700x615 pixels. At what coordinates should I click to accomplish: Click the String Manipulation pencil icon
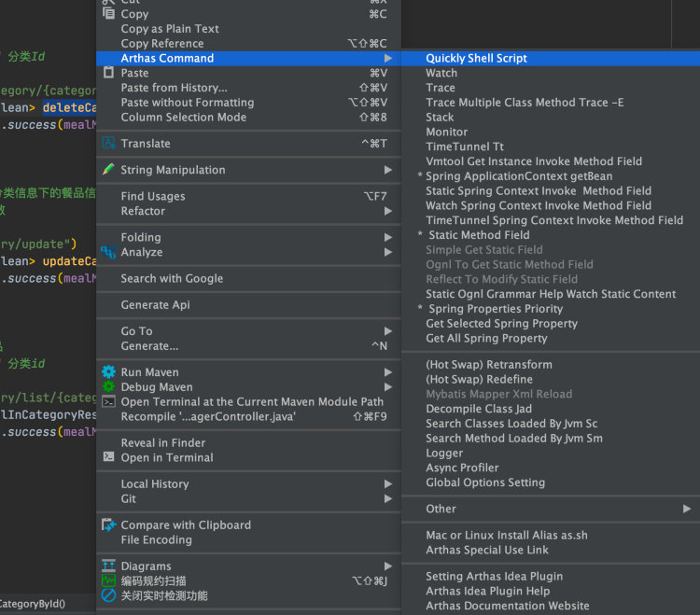click(x=109, y=170)
